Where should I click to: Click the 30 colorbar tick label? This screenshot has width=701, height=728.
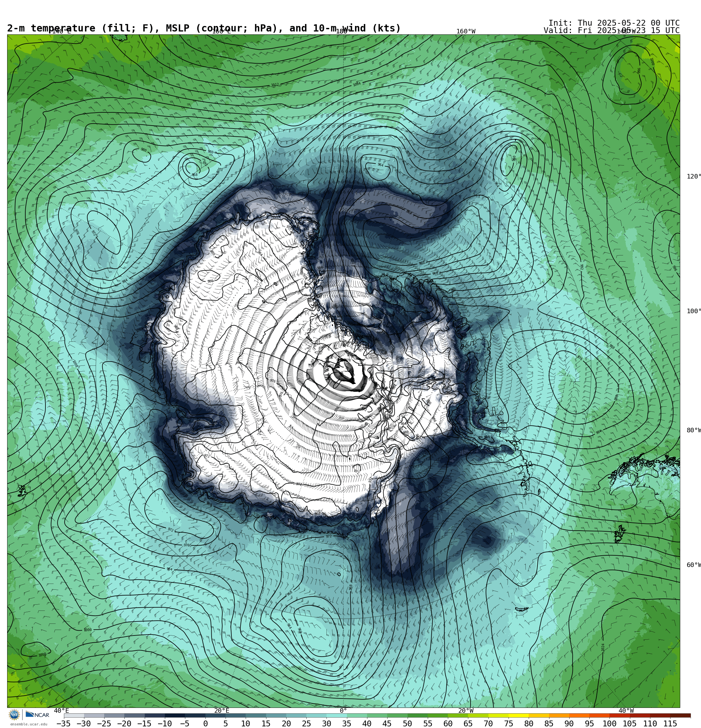(x=326, y=723)
